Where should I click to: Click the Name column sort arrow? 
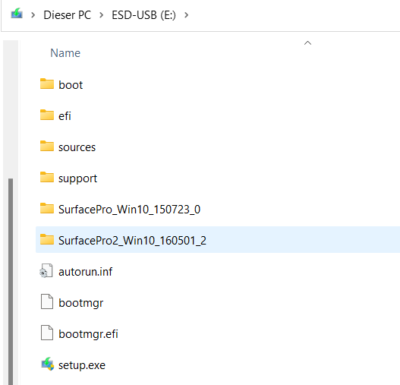pyautogui.click(x=308, y=43)
